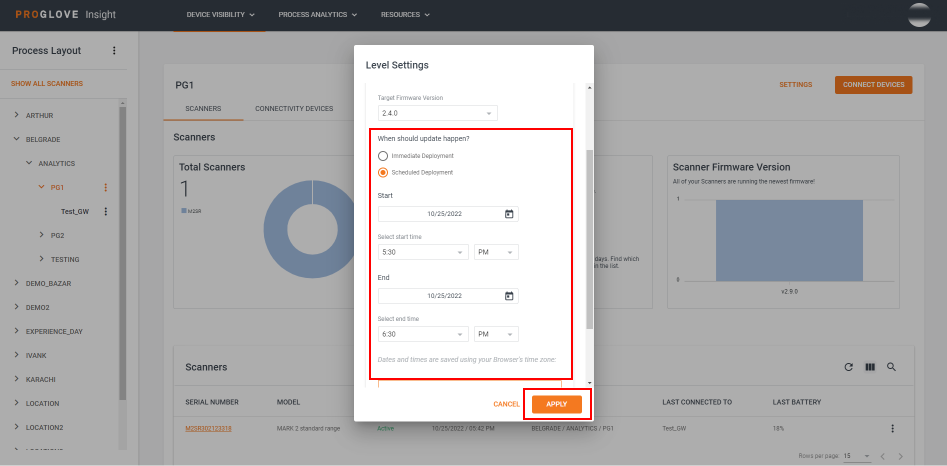Select the Immediate Deployment radio option
Viewport: 947px width, 466px height.
[x=383, y=156]
